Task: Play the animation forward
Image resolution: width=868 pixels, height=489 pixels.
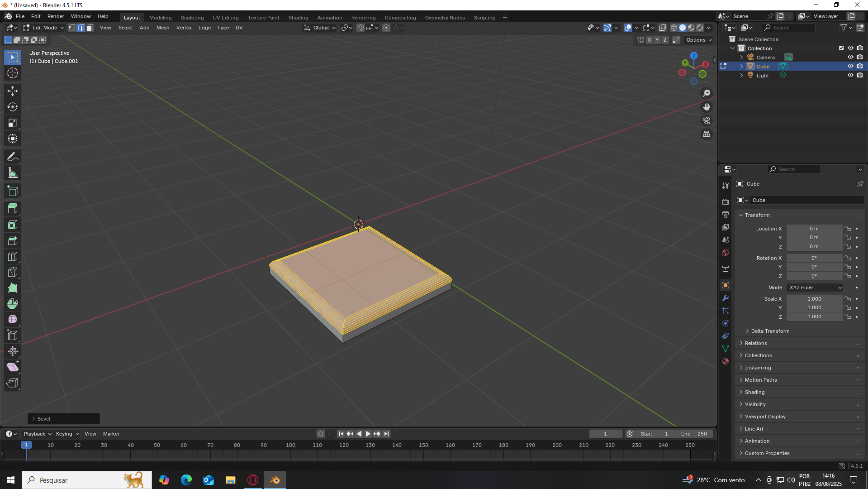Action: 368,434
